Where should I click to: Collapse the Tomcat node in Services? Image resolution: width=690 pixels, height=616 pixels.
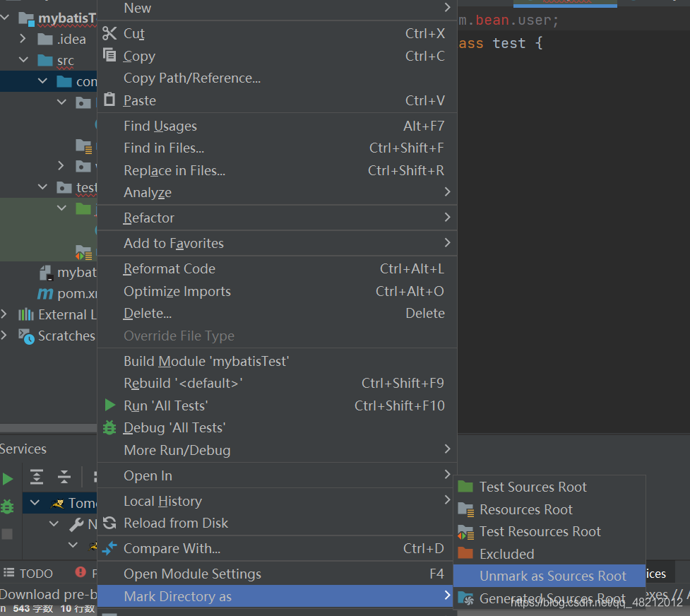coord(35,502)
